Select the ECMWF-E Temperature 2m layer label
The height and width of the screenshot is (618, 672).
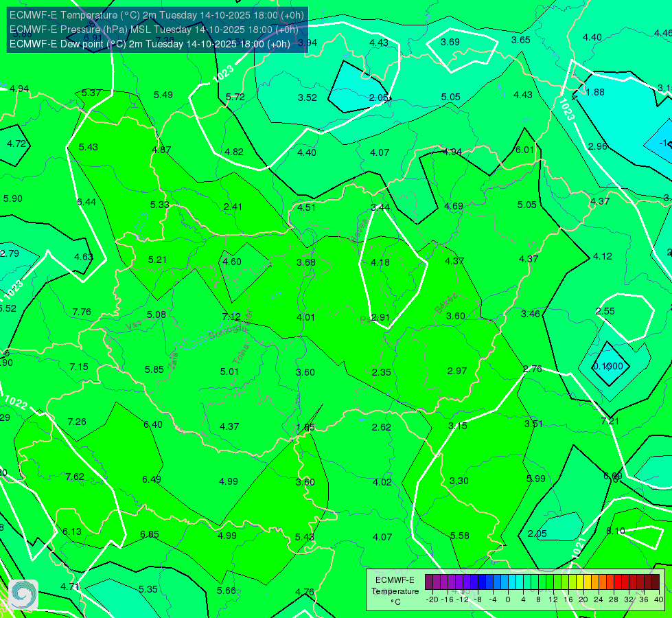pos(157,15)
